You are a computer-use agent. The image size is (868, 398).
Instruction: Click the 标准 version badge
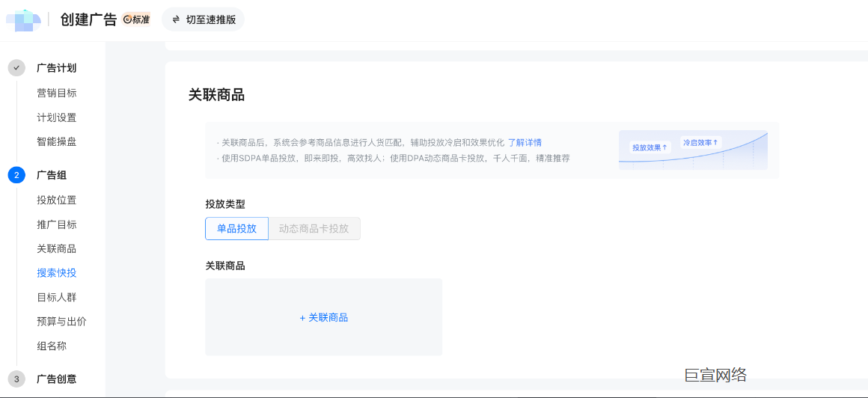[x=136, y=19]
